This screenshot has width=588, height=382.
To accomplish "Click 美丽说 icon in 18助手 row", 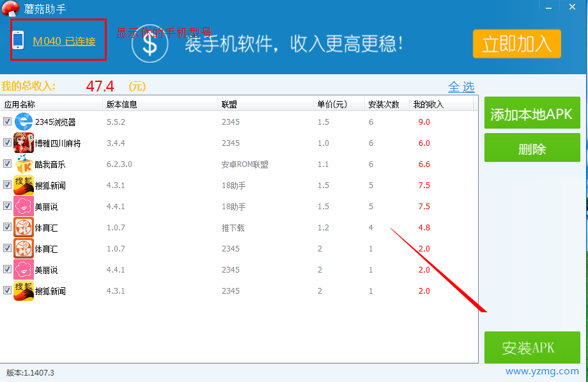I will [24, 206].
